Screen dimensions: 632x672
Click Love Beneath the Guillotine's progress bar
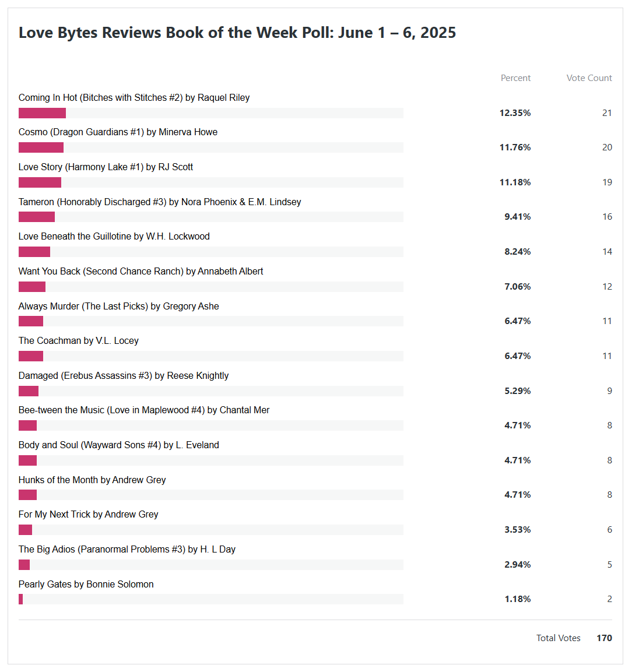pos(210,252)
